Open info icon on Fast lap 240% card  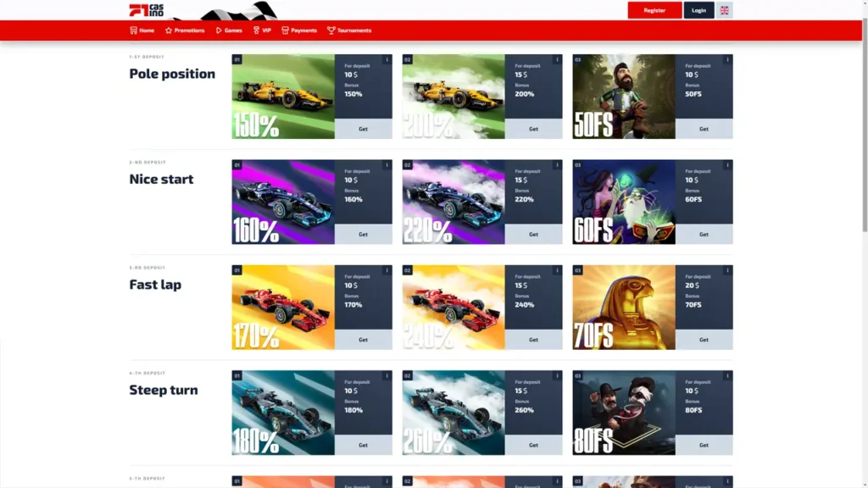(558, 270)
